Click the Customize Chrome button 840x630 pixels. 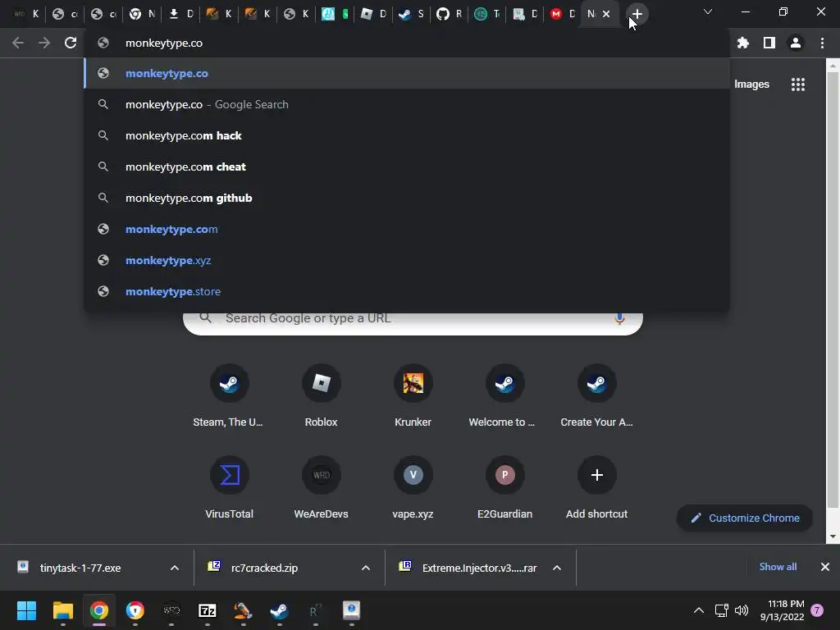[745, 518]
